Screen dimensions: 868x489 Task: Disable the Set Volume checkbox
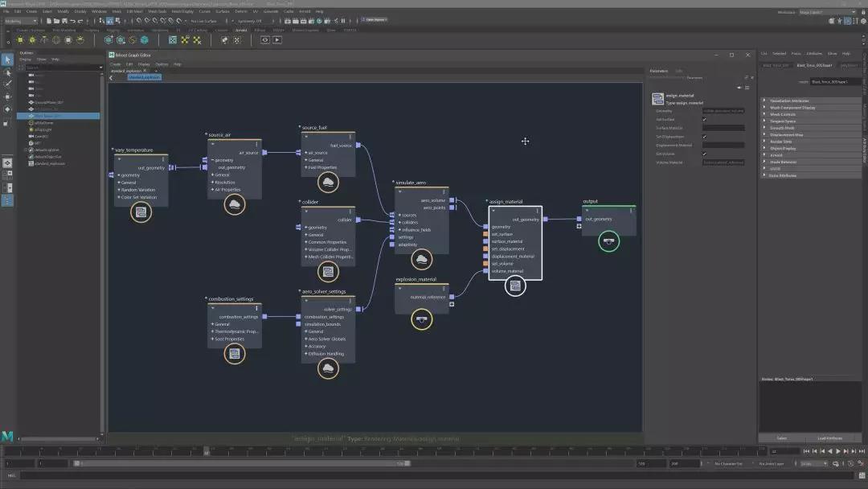click(x=704, y=154)
